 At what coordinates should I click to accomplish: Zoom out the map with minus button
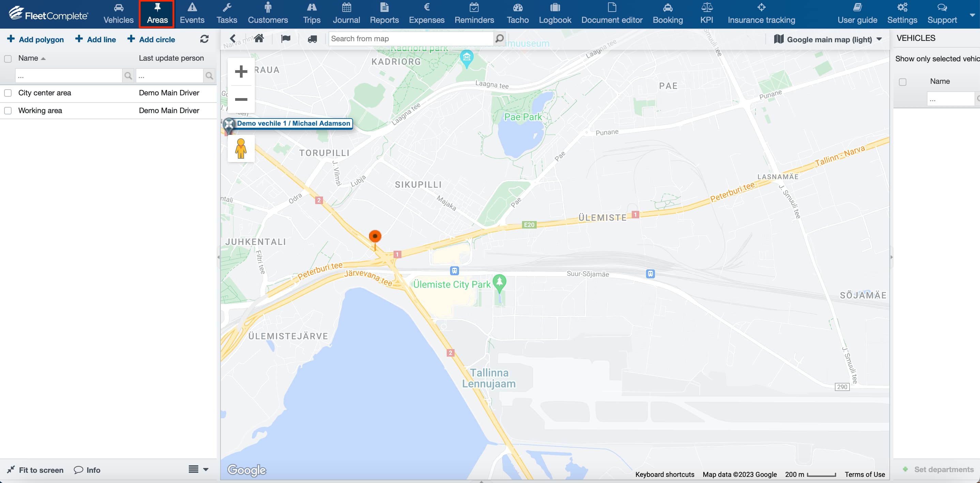(241, 99)
